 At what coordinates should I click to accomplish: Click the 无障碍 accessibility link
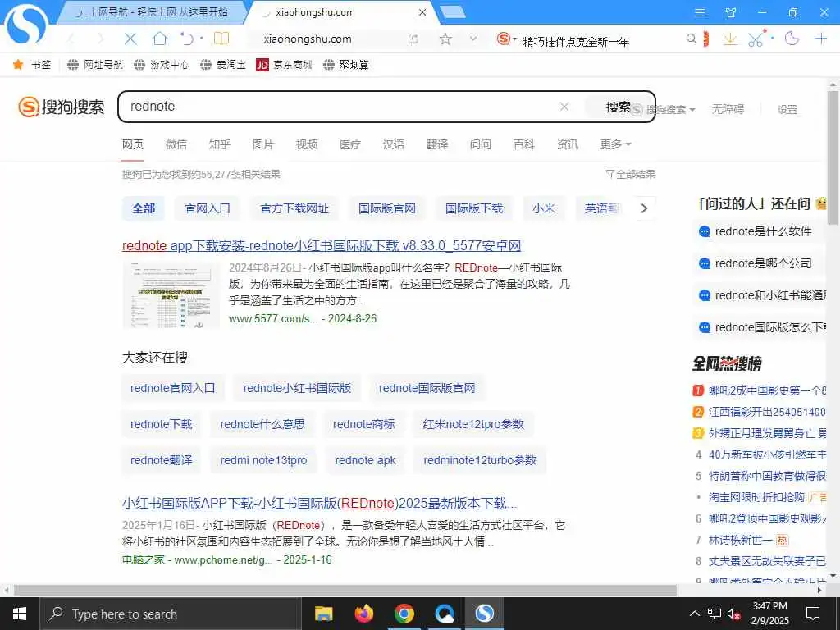tap(728, 109)
